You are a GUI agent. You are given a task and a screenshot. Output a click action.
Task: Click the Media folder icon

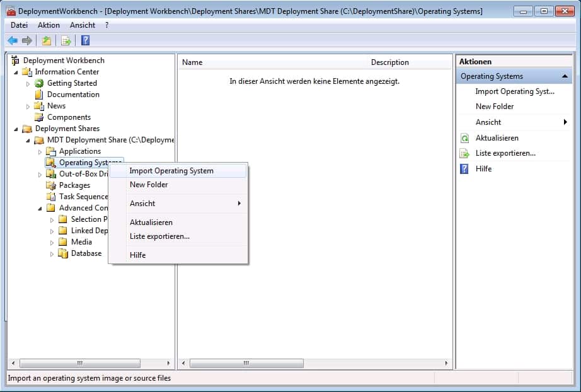coord(63,242)
